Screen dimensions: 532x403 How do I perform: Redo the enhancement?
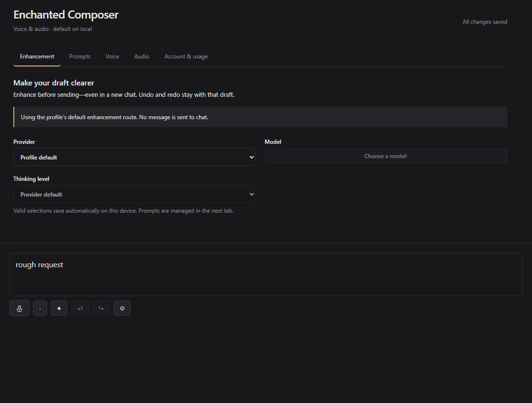[x=101, y=308]
